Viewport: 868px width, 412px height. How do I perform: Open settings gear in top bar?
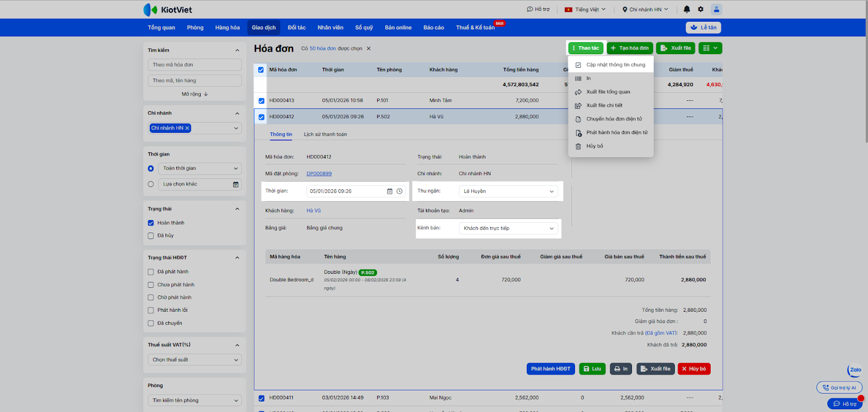700,9
